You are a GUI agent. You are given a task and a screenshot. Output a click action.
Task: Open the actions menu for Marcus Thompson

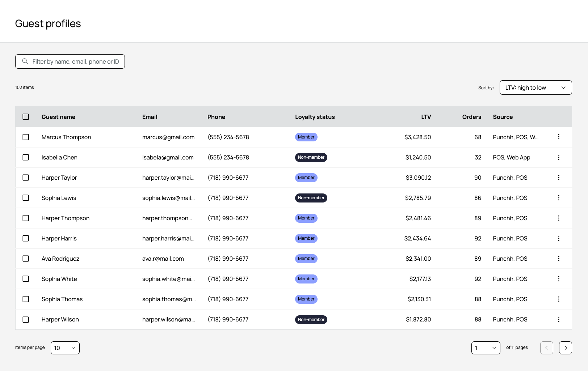[x=559, y=137]
